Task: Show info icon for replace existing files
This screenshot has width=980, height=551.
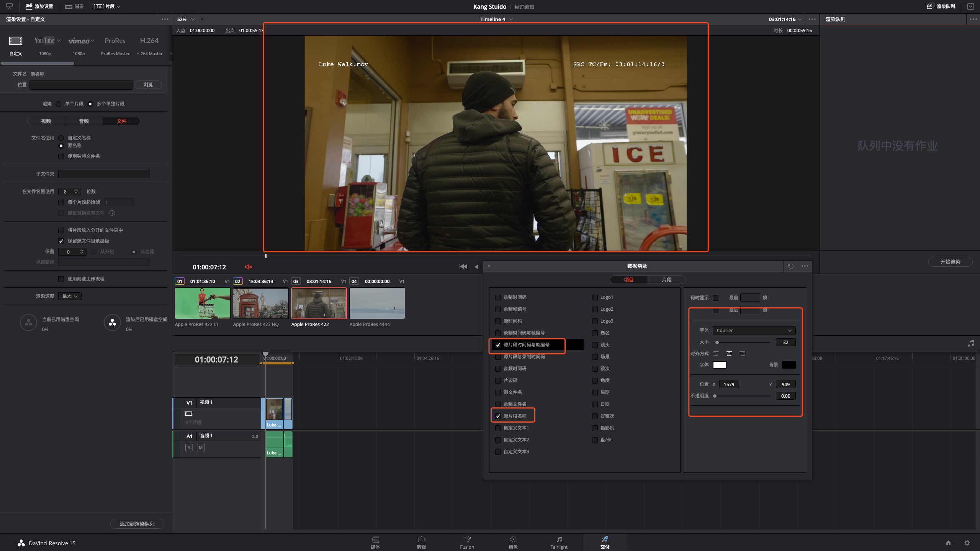Action: (x=112, y=213)
